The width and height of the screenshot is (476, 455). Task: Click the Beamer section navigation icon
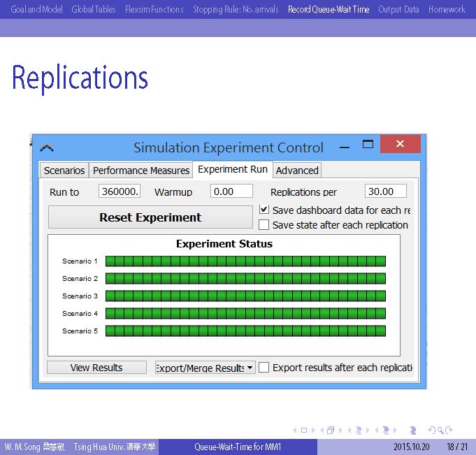(384, 431)
